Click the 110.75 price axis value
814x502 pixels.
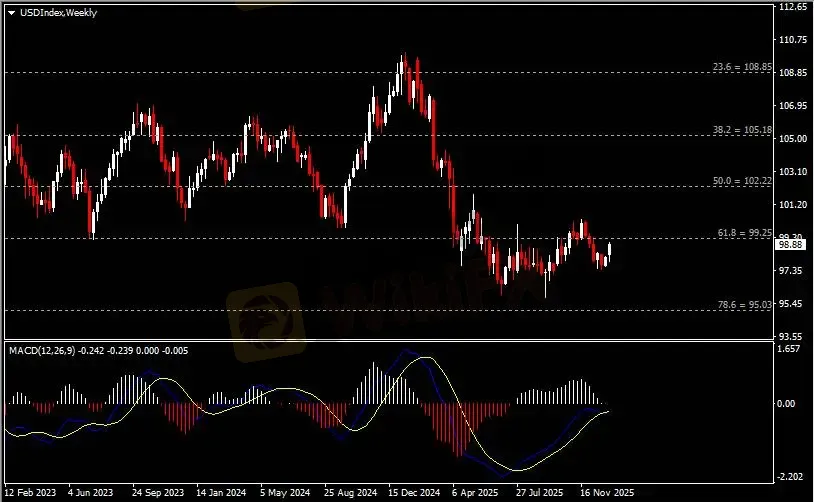click(x=792, y=40)
